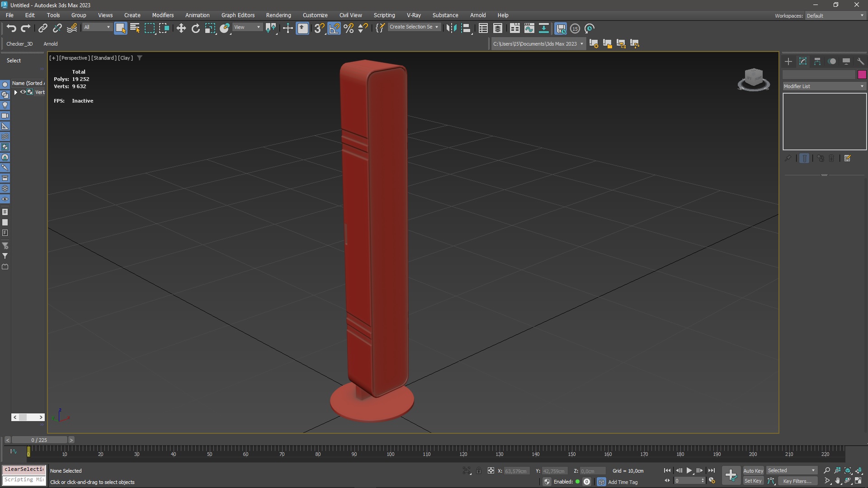Toggle Selection Lock padlock
The height and width of the screenshot is (488, 868).
pos(479,471)
